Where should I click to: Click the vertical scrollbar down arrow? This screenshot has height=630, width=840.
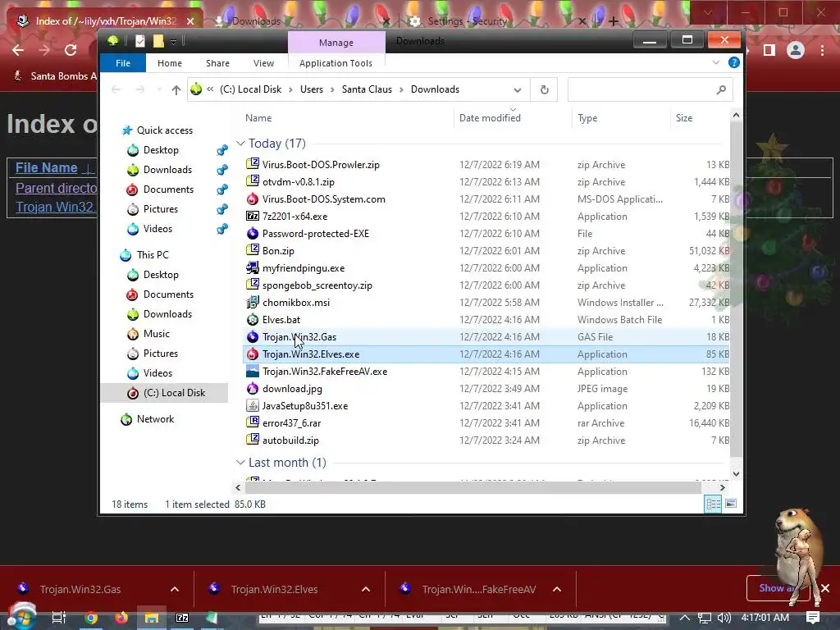tap(736, 473)
